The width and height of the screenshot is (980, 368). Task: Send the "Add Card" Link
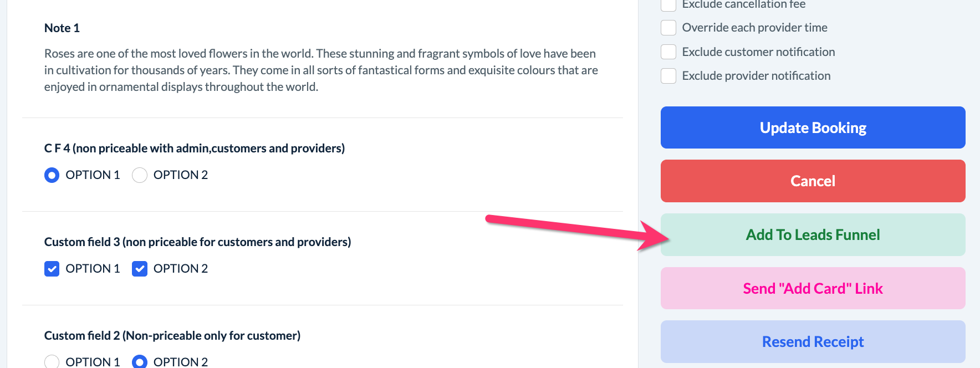pos(813,288)
